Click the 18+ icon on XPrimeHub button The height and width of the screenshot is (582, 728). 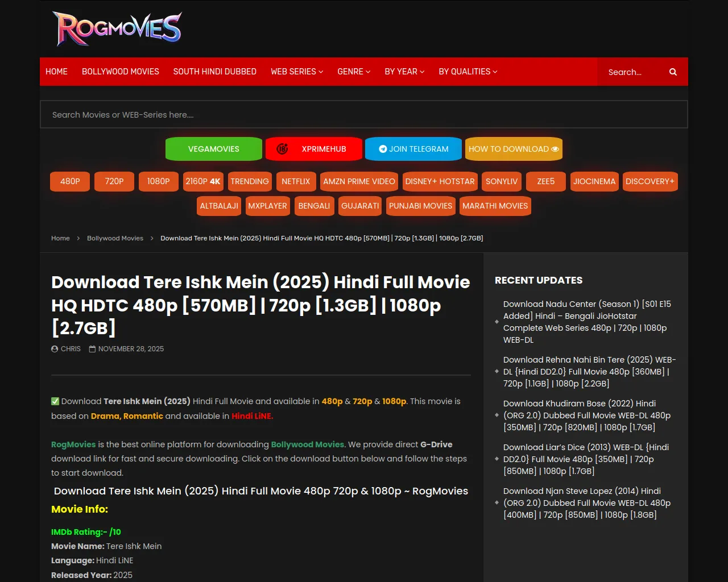pos(282,149)
